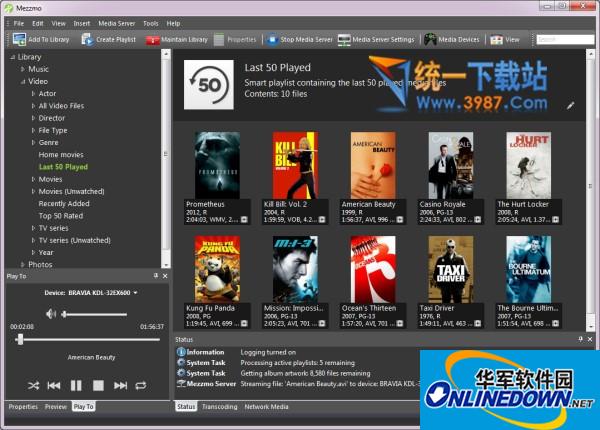Viewport: 600px width, 430px height.
Task: Click the Create Playlist icon
Action: [x=87, y=39]
